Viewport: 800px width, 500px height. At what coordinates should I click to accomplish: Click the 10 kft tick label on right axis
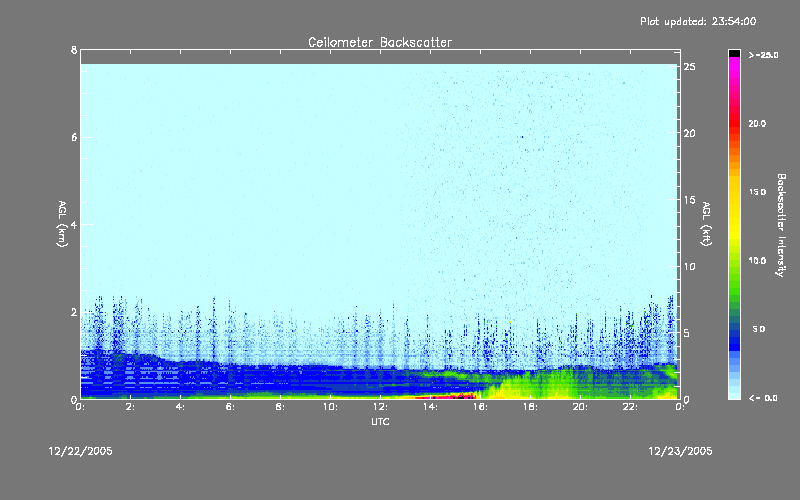690,266
